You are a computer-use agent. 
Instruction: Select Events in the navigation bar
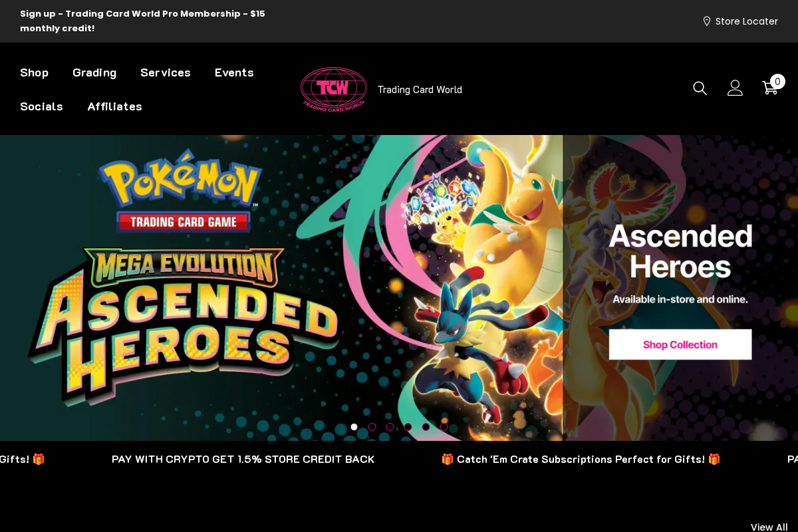coord(234,72)
